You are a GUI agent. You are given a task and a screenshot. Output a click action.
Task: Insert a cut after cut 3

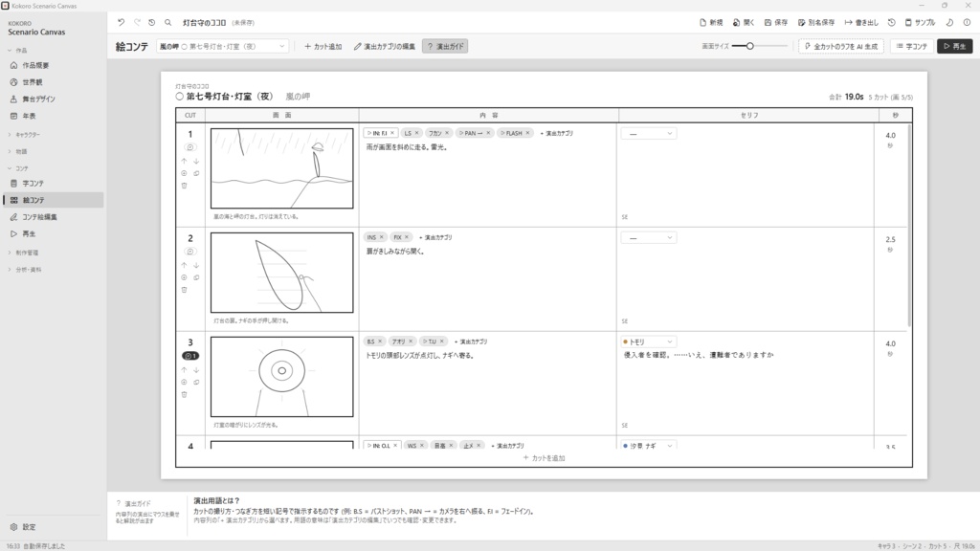(x=184, y=382)
